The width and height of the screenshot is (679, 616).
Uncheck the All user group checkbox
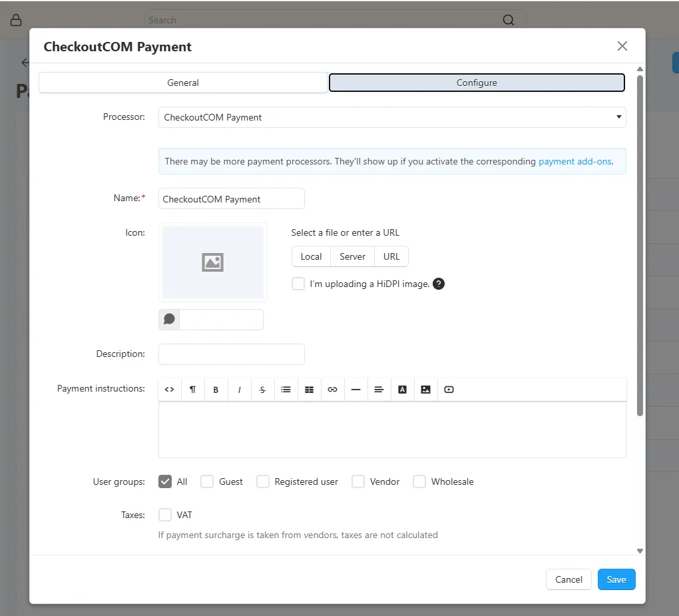[165, 481]
